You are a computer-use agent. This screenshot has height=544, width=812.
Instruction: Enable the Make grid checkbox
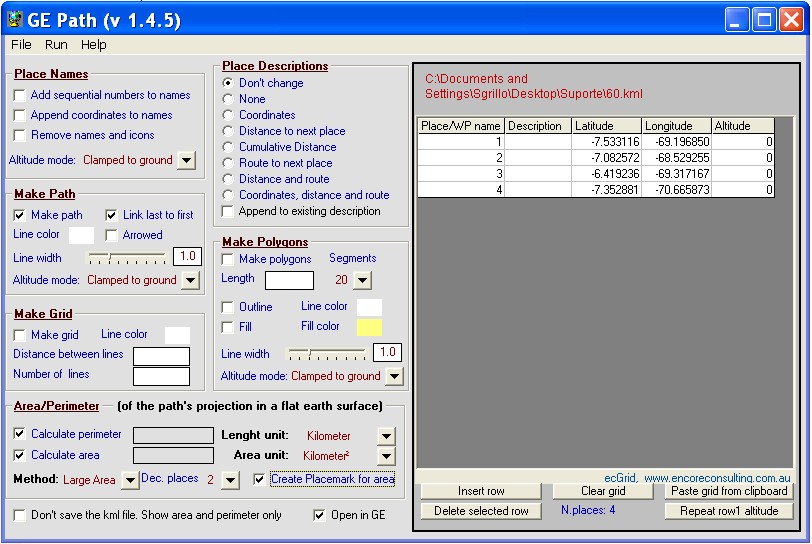[20, 335]
